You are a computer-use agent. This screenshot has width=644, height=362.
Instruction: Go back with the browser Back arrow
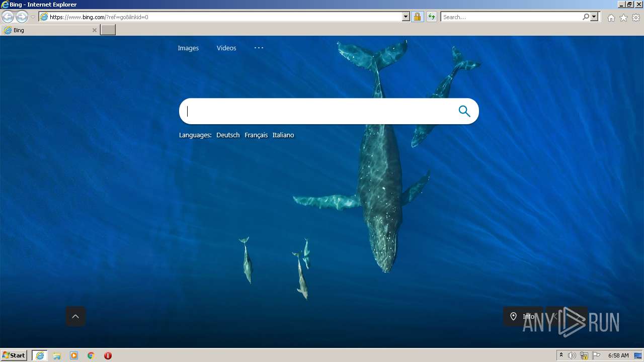point(8,17)
